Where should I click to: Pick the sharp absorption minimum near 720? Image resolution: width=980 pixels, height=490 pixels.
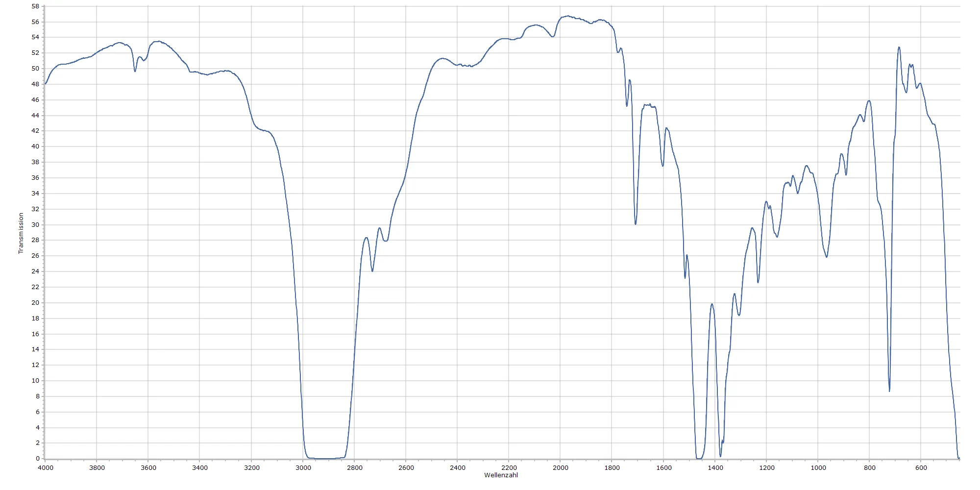pyautogui.click(x=889, y=391)
